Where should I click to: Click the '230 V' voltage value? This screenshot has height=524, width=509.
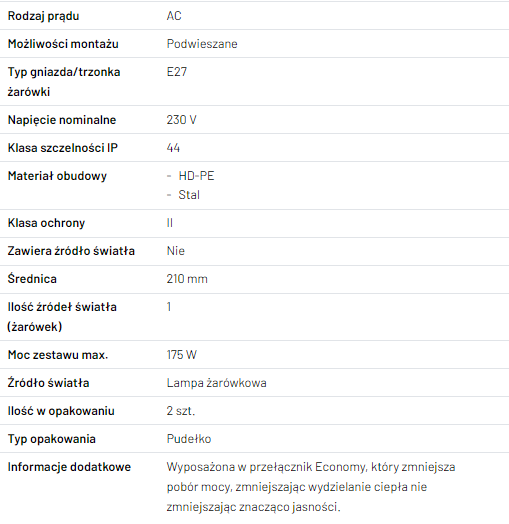pyautogui.click(x=181, y=120)
